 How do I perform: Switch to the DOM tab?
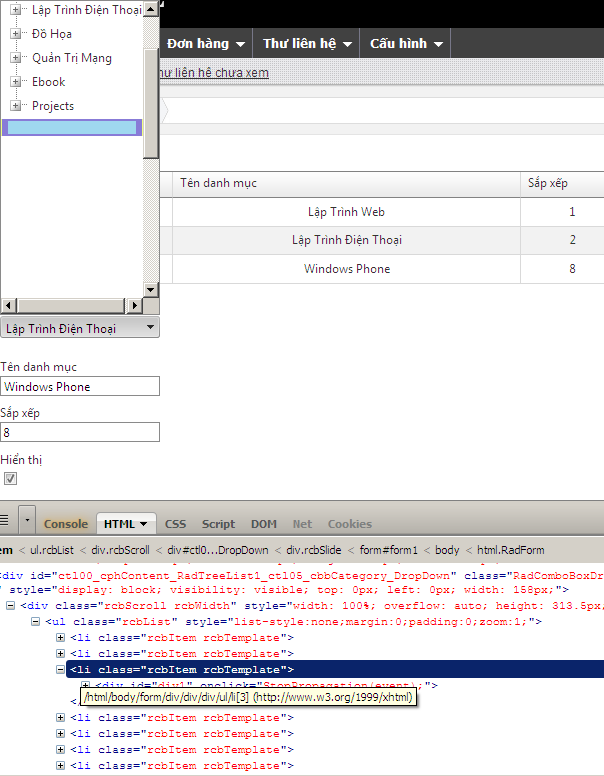[263, 524]
